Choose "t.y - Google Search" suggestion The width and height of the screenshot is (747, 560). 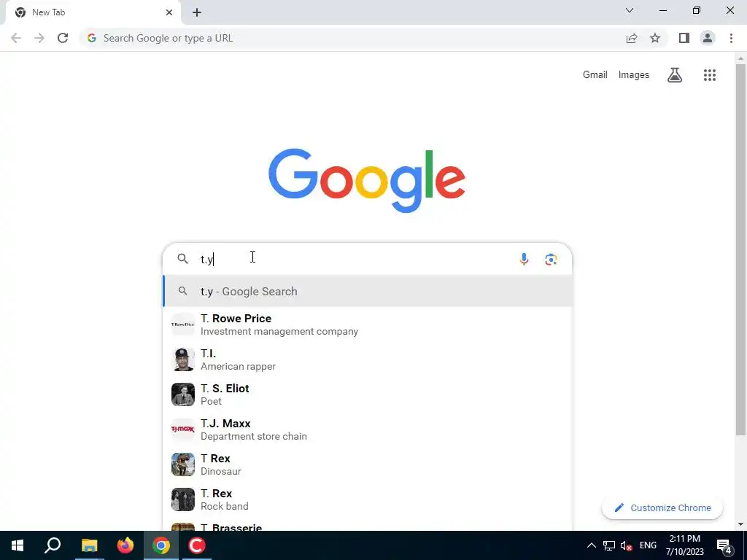[x=368, y=291]
